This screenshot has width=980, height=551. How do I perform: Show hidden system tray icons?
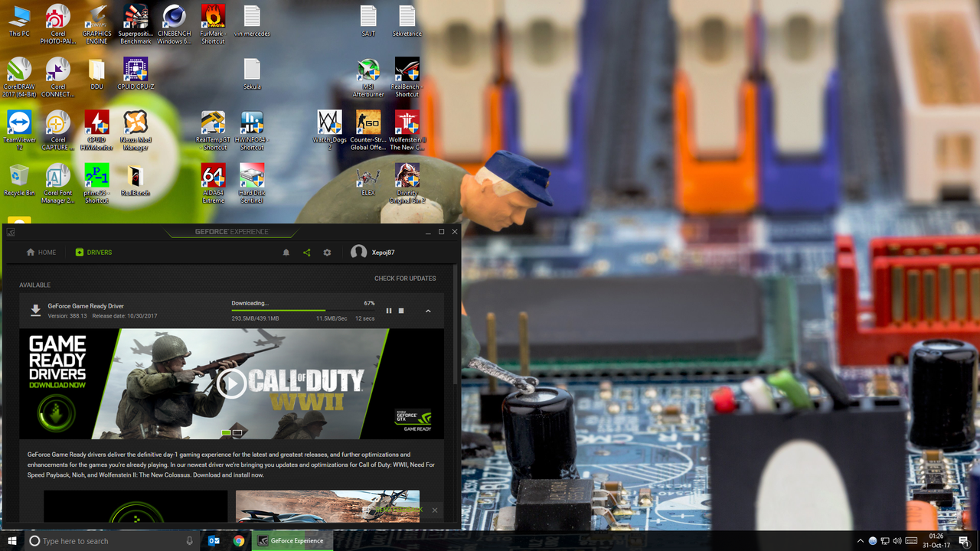pos(861,541)
